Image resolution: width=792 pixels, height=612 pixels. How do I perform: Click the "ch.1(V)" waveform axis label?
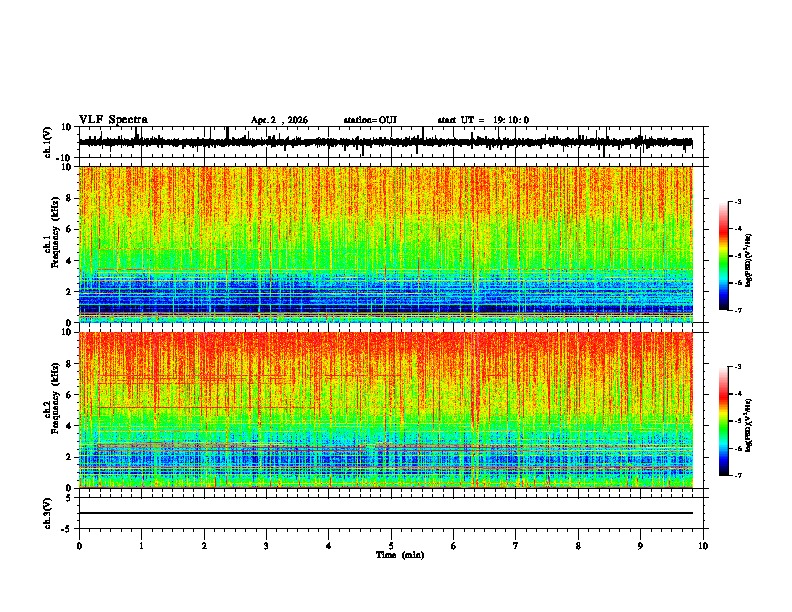tap(48, 142)
